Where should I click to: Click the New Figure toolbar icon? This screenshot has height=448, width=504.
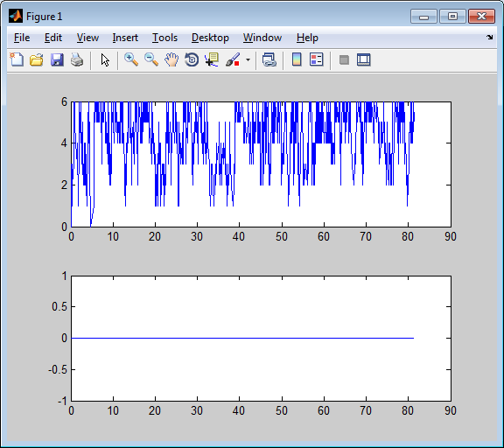tap(17, 59)
